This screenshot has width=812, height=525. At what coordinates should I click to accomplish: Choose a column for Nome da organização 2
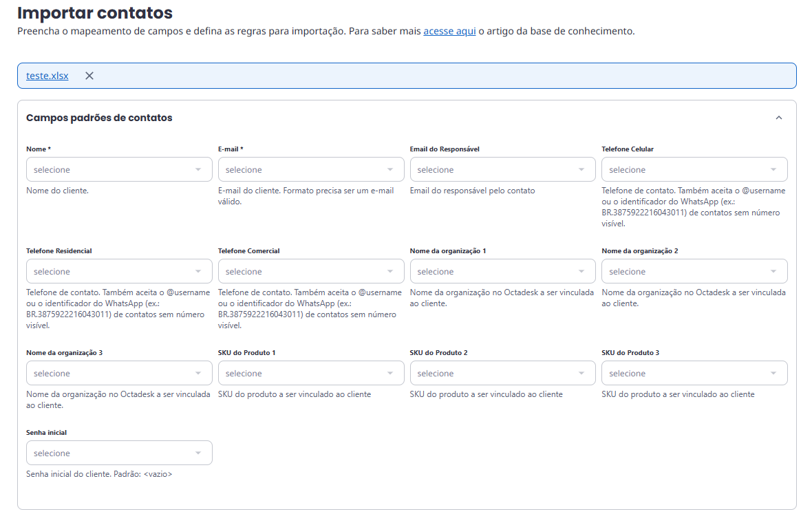tap(694, 271)
